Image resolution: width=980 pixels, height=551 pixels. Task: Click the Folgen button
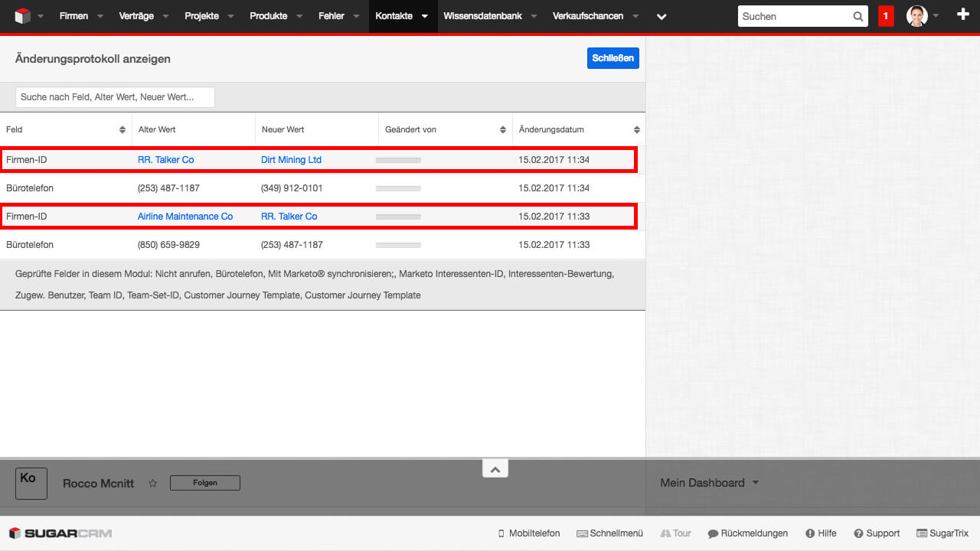pyautogui.click(x=205, y=483)
